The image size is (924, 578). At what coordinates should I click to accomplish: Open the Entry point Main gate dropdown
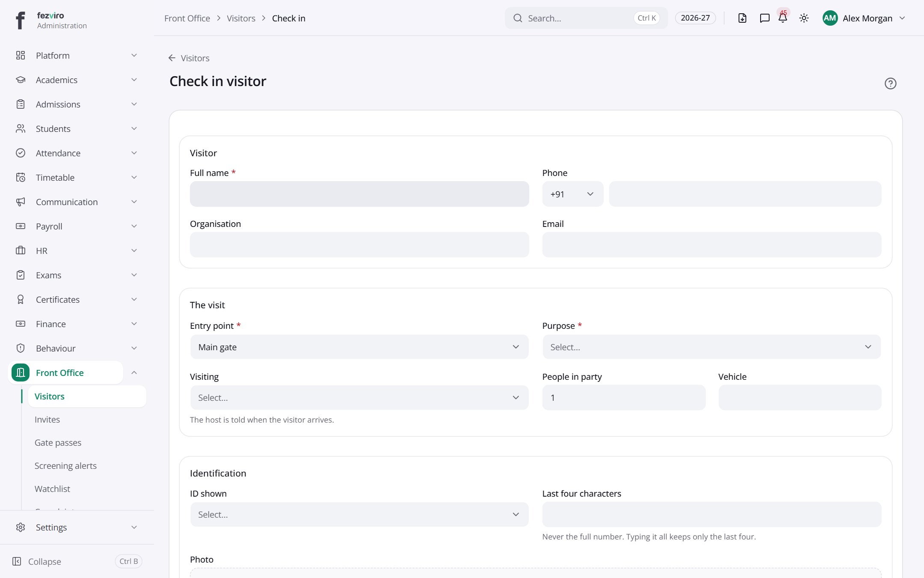click(x=359, y=347)
